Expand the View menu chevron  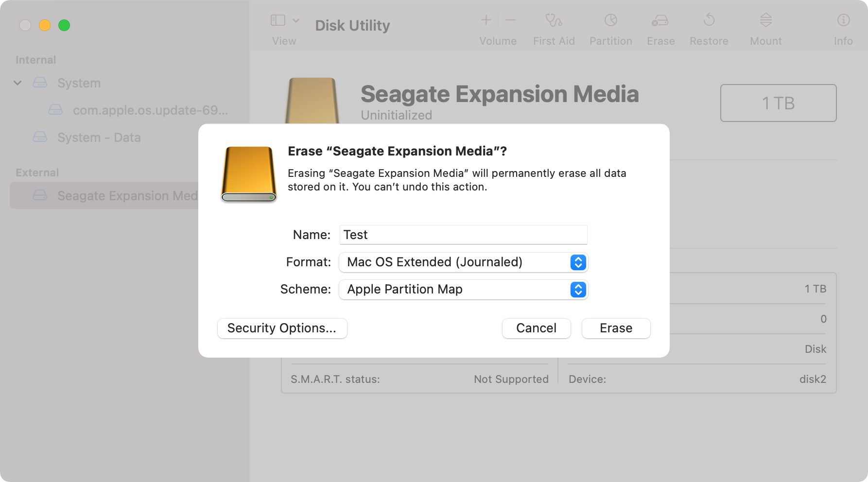pyautogui.click(x=296, y=20)
